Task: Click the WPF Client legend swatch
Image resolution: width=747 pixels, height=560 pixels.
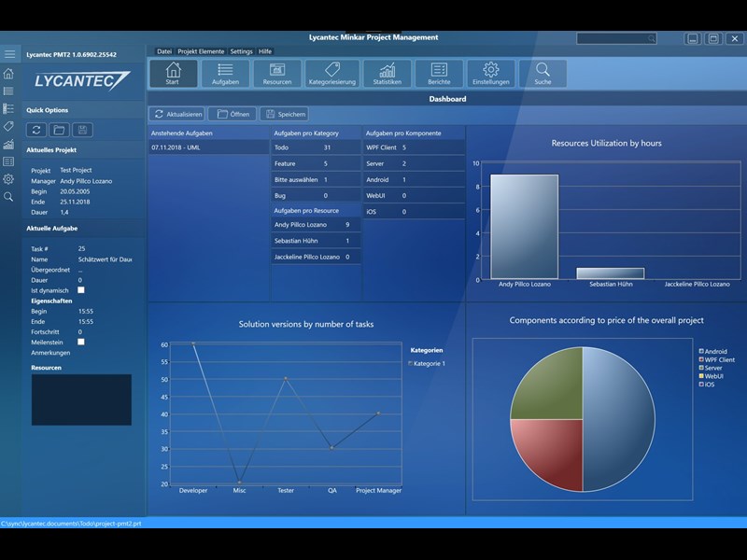Action: (701, 359)
